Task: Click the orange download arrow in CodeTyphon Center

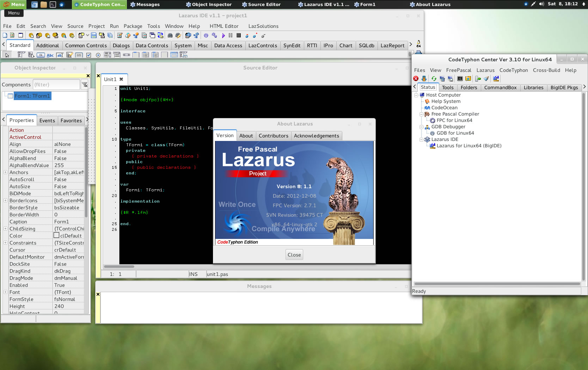Action: (424, 79)
